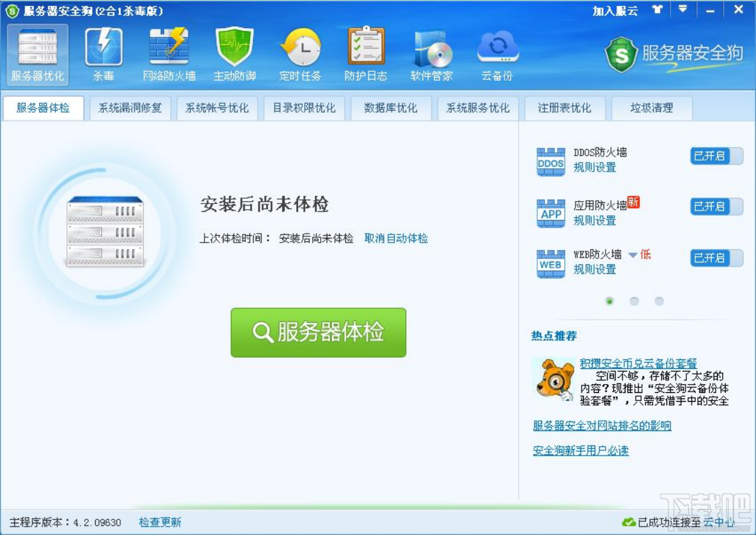
Task: Switch to the 垃圾清理 tab
Action: [652, 108]
